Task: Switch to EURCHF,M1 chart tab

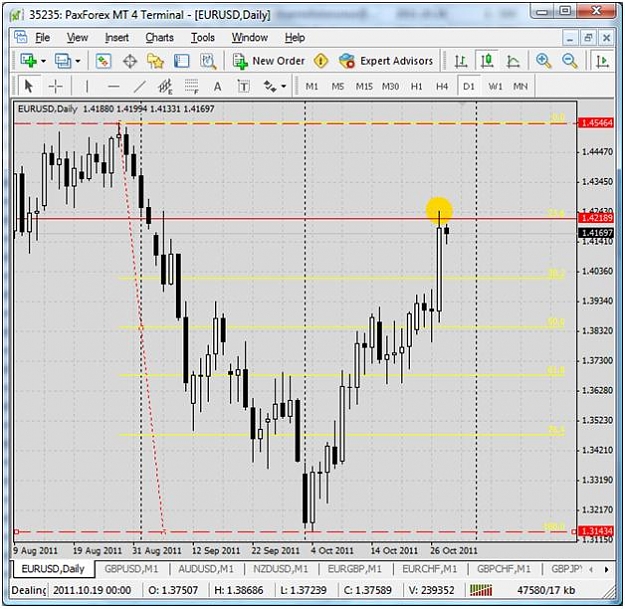Action: tap(429, 569)
